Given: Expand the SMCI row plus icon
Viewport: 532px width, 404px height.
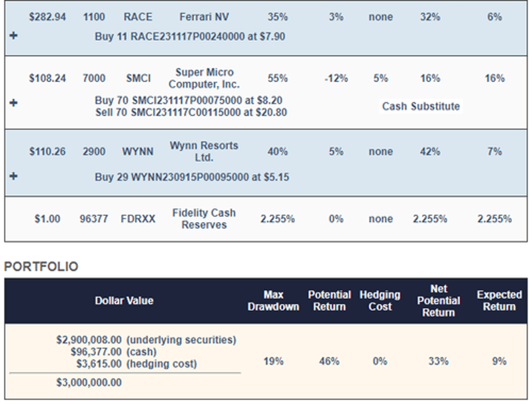Looking at the screenshot, I should (14, 102).
